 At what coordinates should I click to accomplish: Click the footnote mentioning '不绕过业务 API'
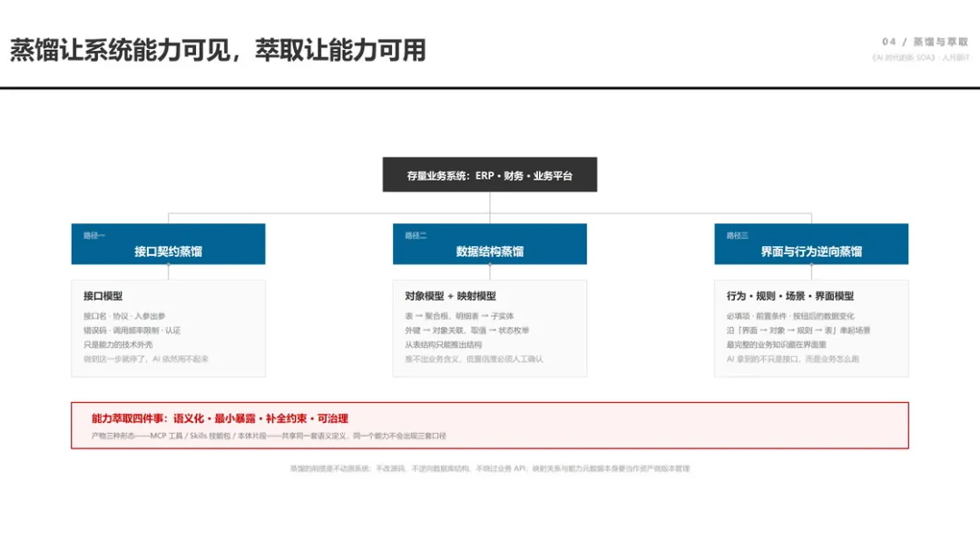tap(489, 468)
